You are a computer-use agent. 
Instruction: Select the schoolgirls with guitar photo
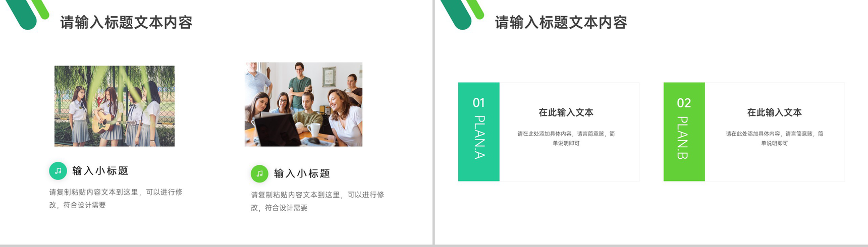(x=115, y=106)
